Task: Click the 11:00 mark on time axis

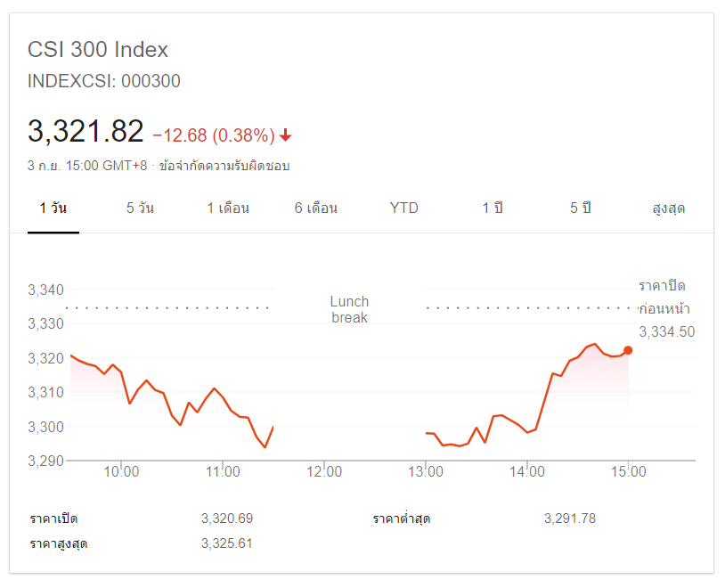Action: 223,472
